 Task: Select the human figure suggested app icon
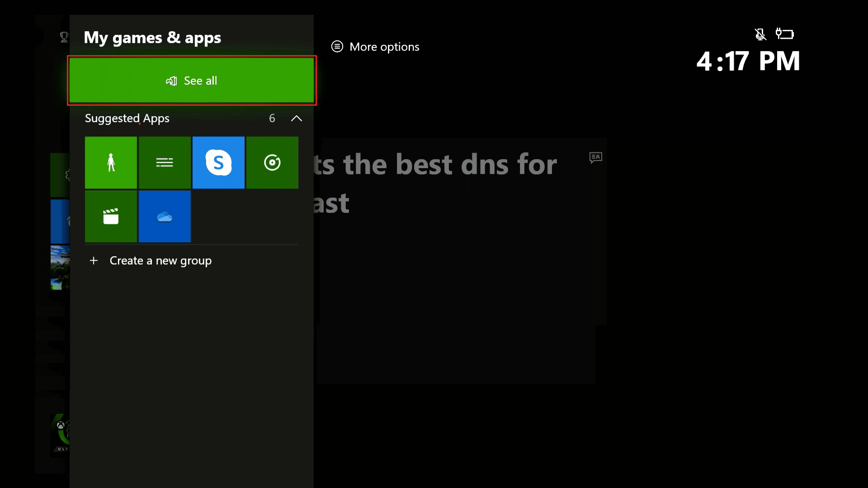click(111, 162)
